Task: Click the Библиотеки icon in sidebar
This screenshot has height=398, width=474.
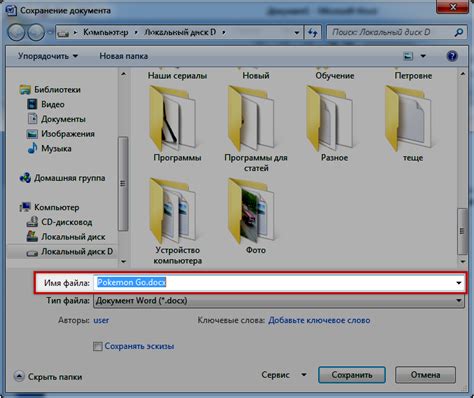Action: click(25, 89)
